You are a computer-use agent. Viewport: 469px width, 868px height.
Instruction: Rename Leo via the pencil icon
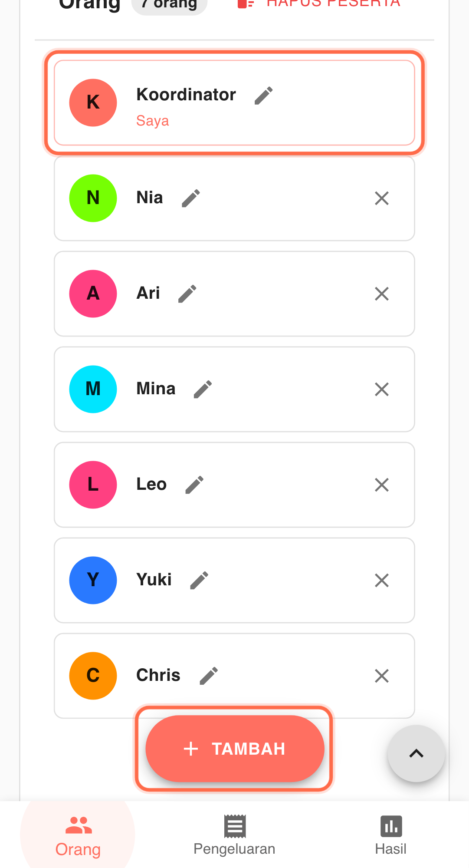click(x=194, y=485)
